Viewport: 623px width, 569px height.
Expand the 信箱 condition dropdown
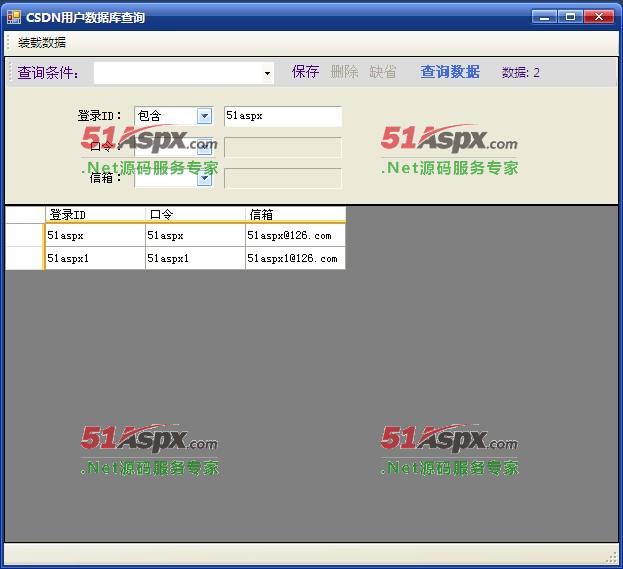pos(204,178)
